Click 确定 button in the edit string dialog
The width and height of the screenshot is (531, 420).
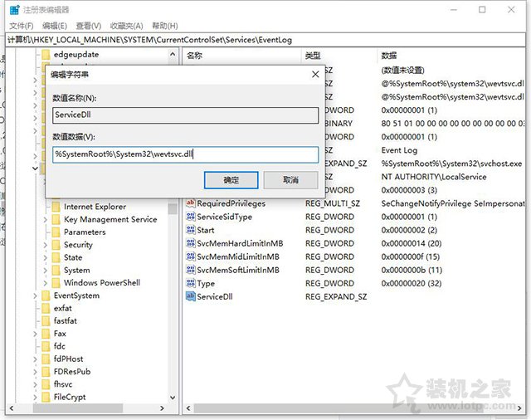(231, 180)
